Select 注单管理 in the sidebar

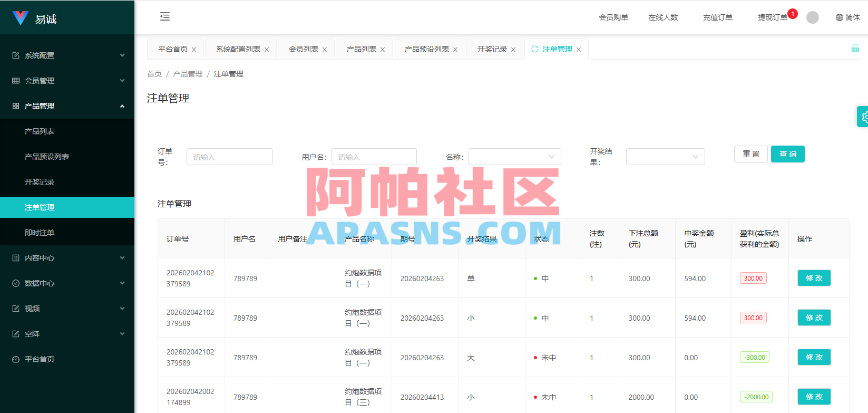point(67,207)
